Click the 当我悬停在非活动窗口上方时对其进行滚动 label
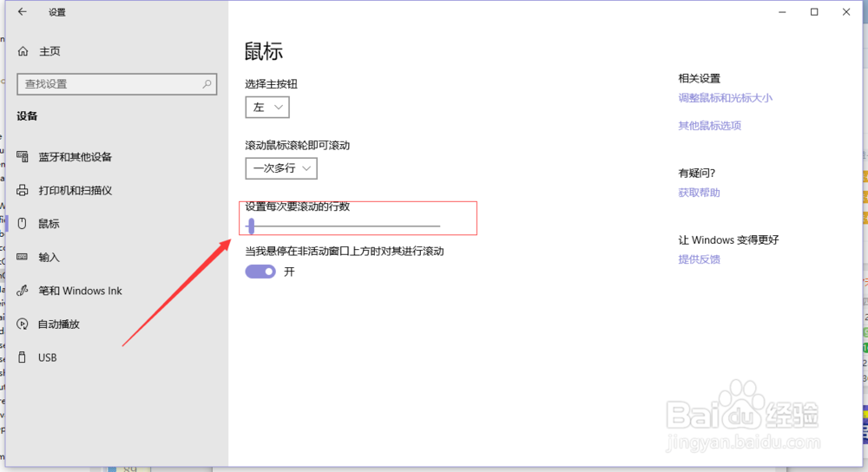The width and height of the screenshot is (868, 472). click(x=345, y=252)
